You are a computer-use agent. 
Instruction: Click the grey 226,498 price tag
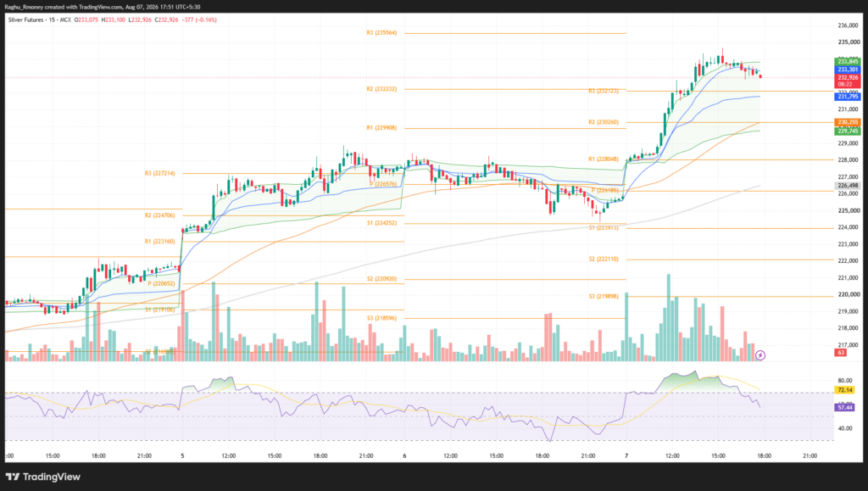pos(847,186)
